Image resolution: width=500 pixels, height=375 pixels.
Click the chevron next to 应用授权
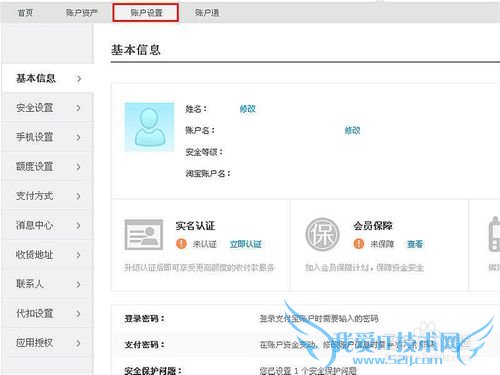[79, 343]
